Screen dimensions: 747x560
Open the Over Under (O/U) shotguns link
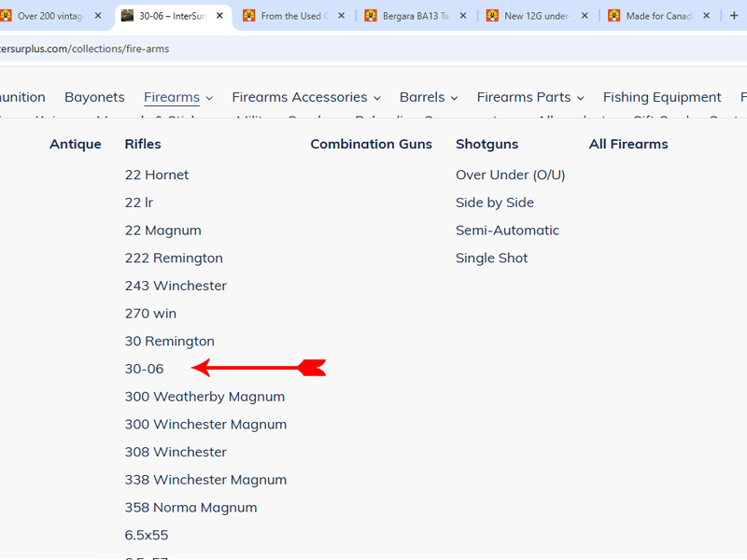[x=510, y=175]
